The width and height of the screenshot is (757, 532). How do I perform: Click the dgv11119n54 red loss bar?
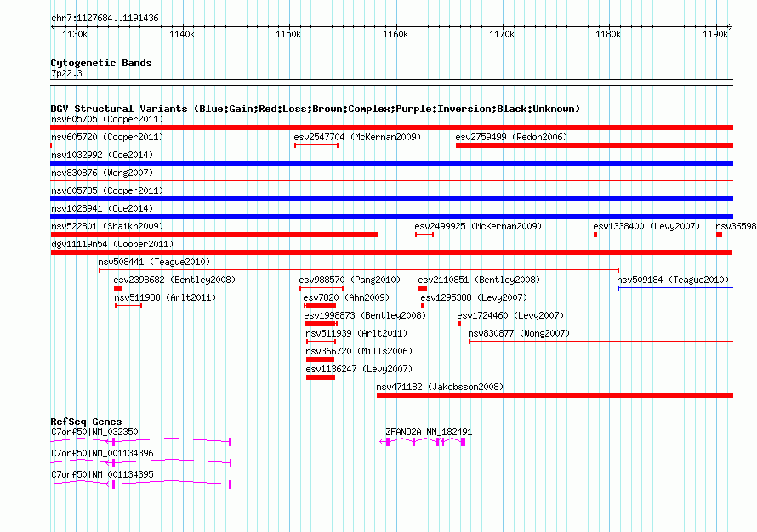point(391,252)
